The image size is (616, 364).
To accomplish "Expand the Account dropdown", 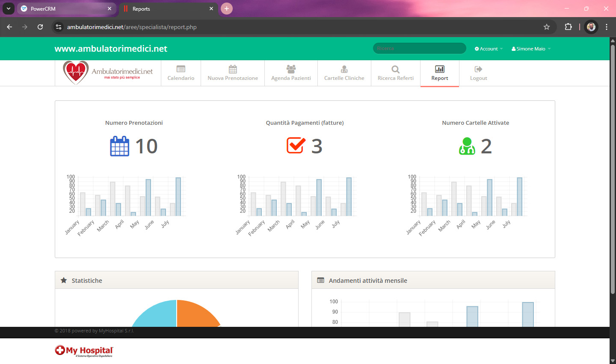I will pos(489,49).
